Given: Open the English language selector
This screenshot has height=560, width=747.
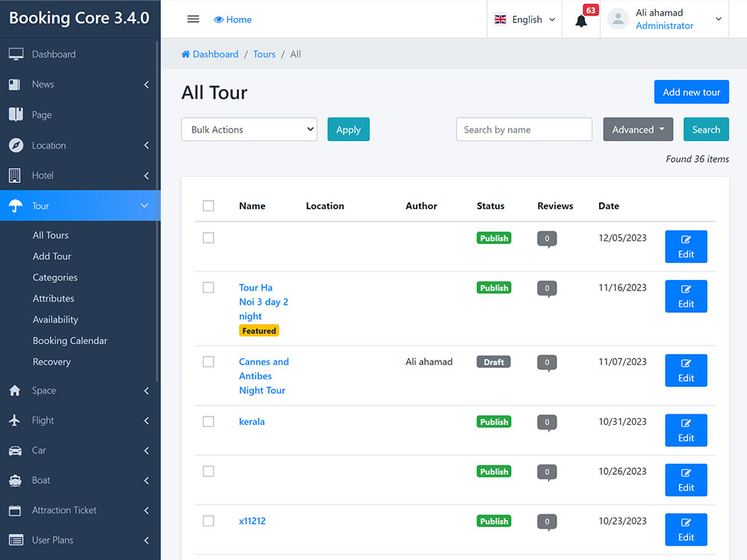Looking at the screenshot, I should coord(523,19).
